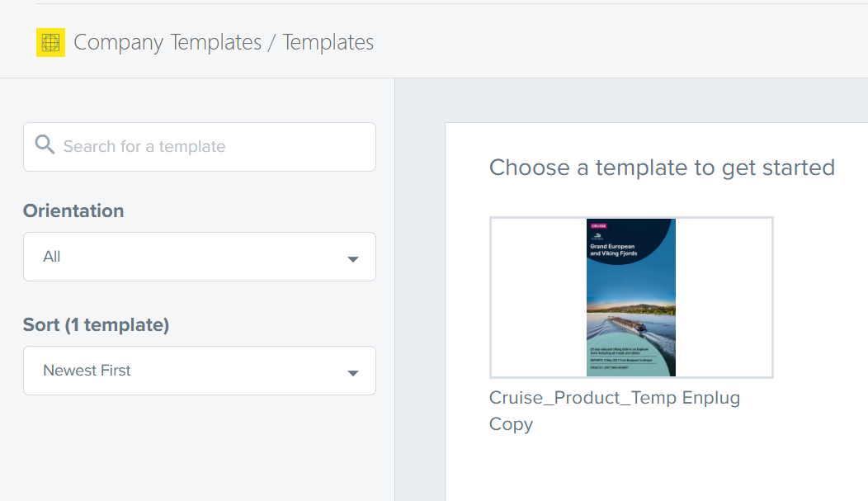
Task: Click the Orientation filter label
Action: pos(73,210)
